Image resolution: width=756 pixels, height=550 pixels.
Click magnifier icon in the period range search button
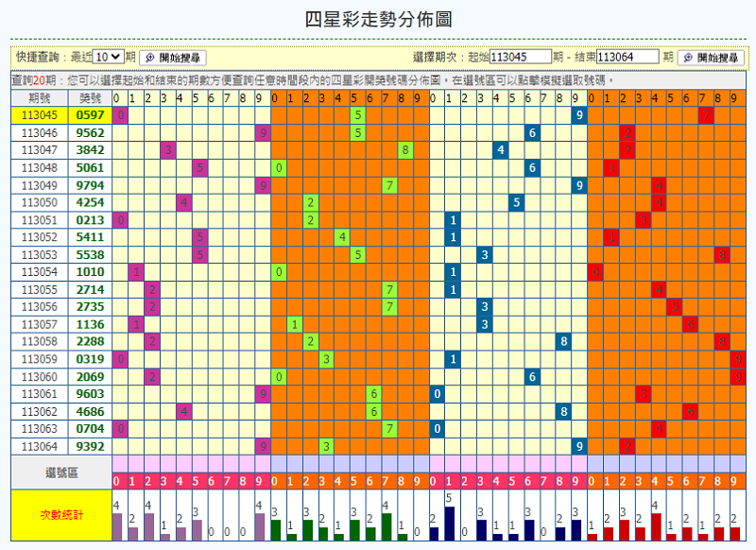tap(687, 58)
